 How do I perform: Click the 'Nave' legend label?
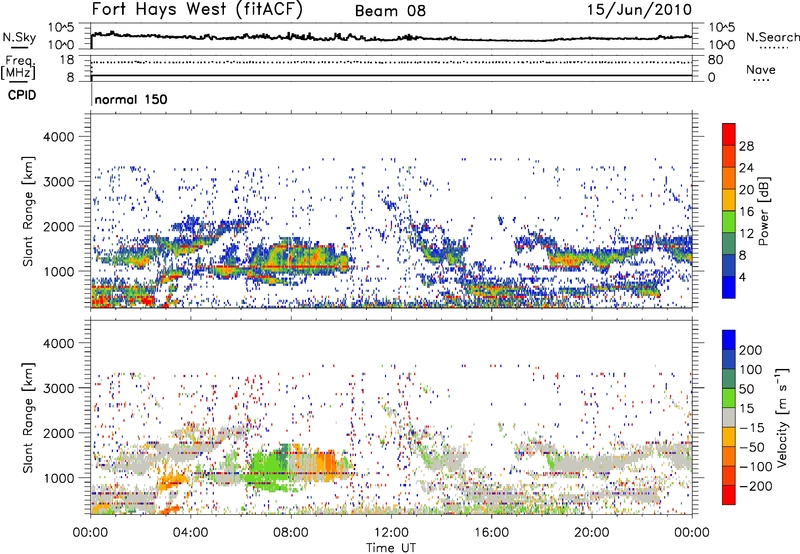760,69
